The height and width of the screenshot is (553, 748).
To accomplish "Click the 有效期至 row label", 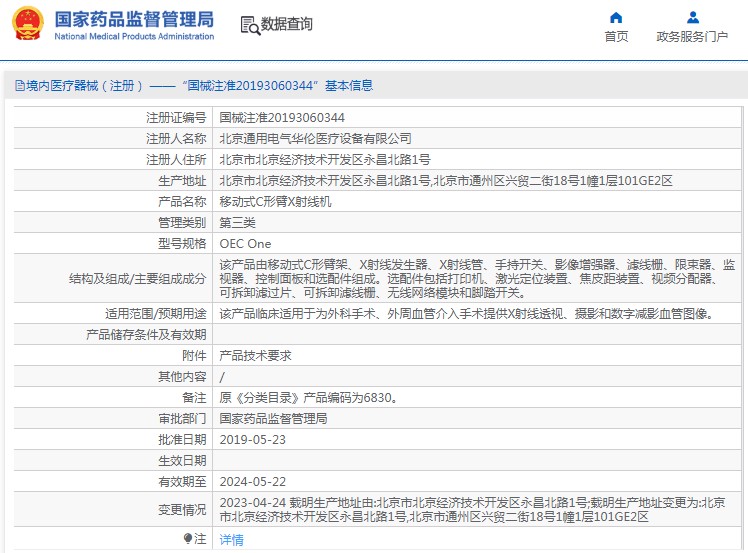I will coord(182,481).
